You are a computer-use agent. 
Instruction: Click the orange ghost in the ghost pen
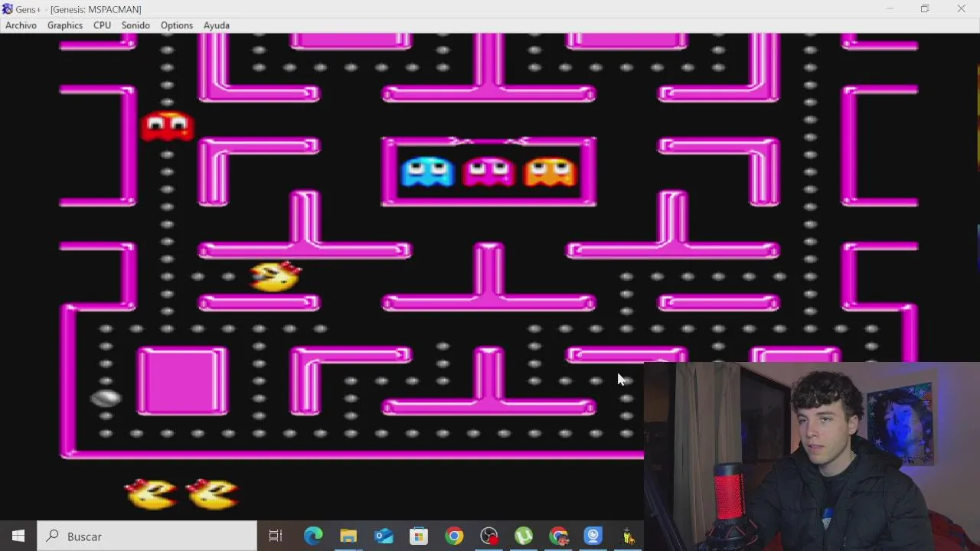pos(550,171)
